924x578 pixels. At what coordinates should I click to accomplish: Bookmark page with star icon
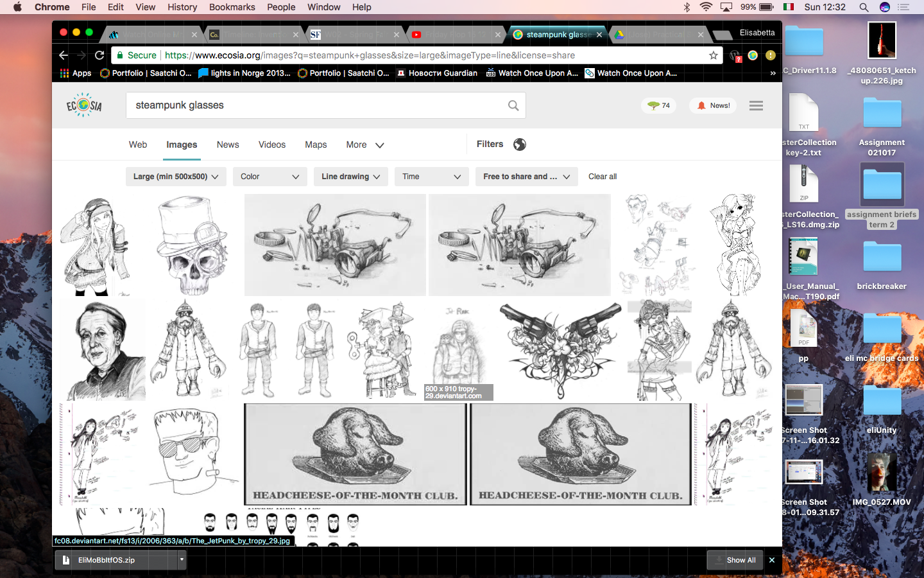pyautogui.click(x=713, y=55)
